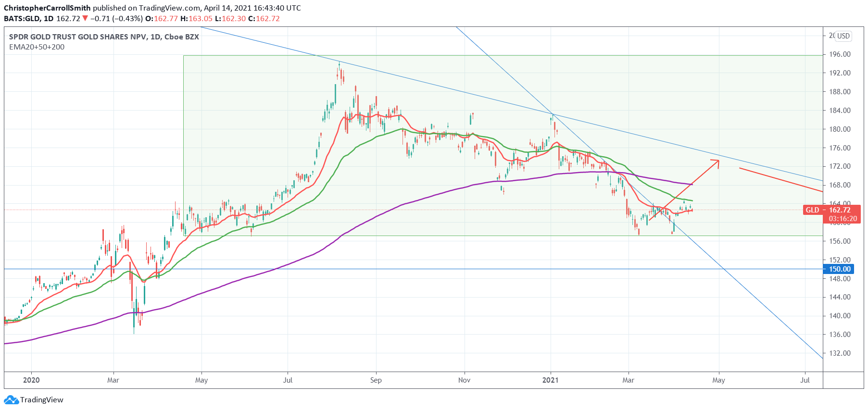Viewport: 868px width, 411px height.
Task: Click the TradingView wordmark text
Action: click(42, 400)
